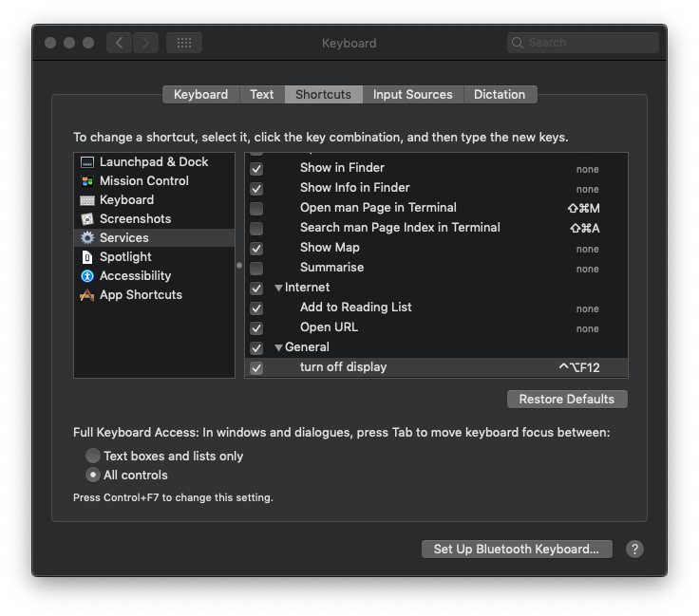Uncheck the Add to Reading List checkbox
The image size is (699, 616).
256,308
